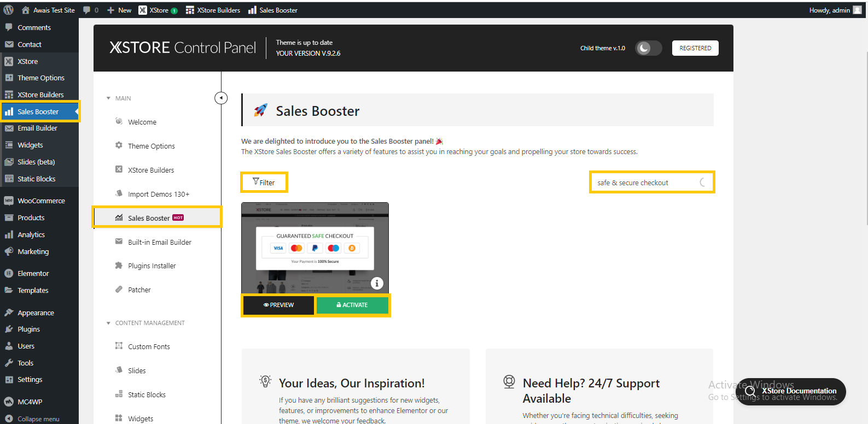Collapse control panel sidebar with round arrow
868x424 pixels.
click(x=221, y=98)
